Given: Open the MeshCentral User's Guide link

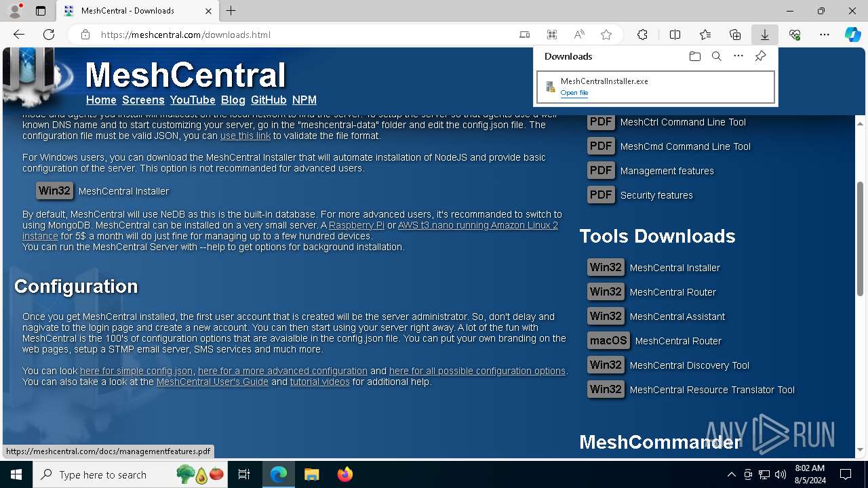Looking at the screenshot, I should point(212,382).
